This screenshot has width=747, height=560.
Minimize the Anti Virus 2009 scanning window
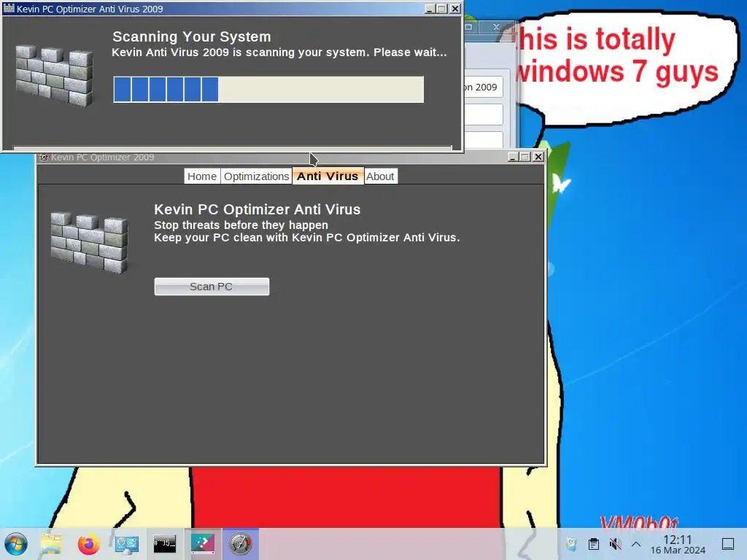click(430, 9)
